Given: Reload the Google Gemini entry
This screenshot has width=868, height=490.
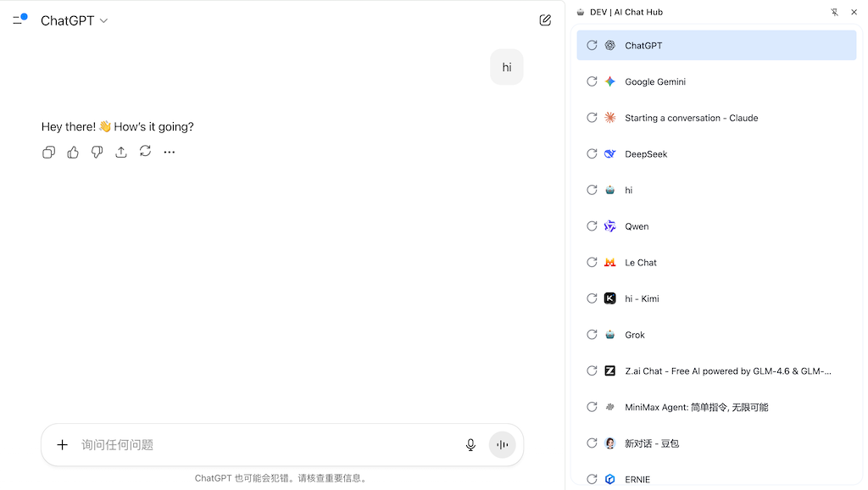Looking at the screenshot, I should tap(592, 81).
